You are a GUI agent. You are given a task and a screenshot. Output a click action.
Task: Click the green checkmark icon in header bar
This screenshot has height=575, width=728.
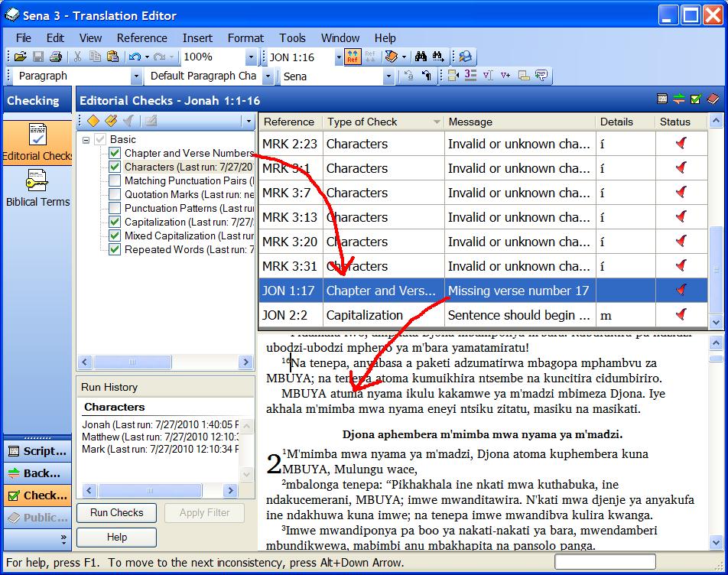(x=696, y=99)
